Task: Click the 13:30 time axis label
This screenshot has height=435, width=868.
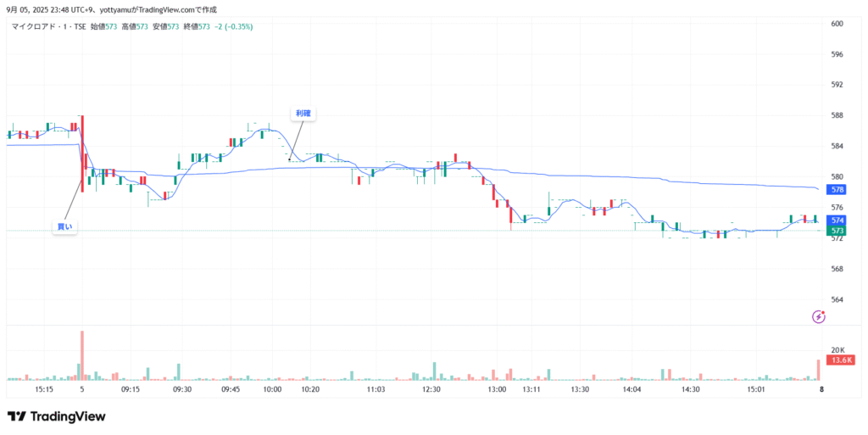Action: click(580, 389)
